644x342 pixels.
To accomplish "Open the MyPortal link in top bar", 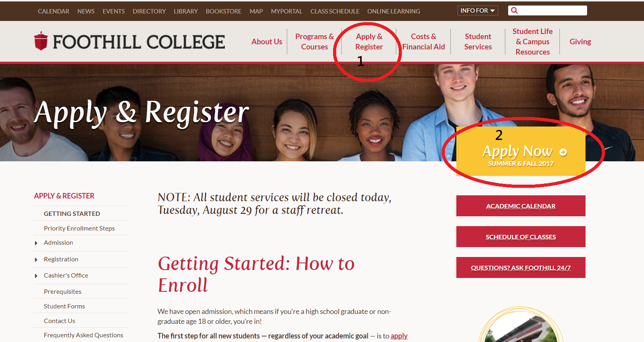I will click(286, 11).
